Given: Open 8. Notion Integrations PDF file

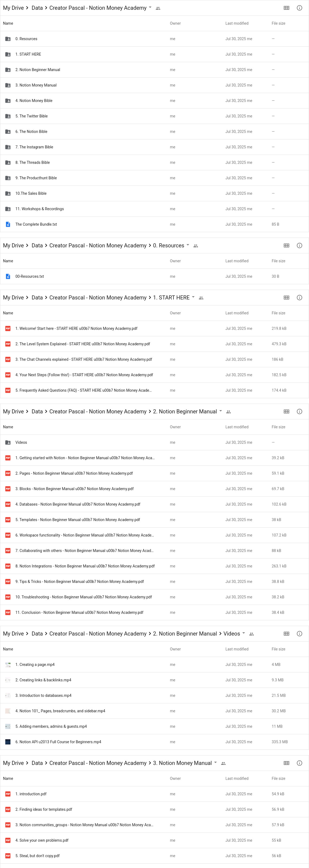Looking at the screenshot, I should (85, 566).
